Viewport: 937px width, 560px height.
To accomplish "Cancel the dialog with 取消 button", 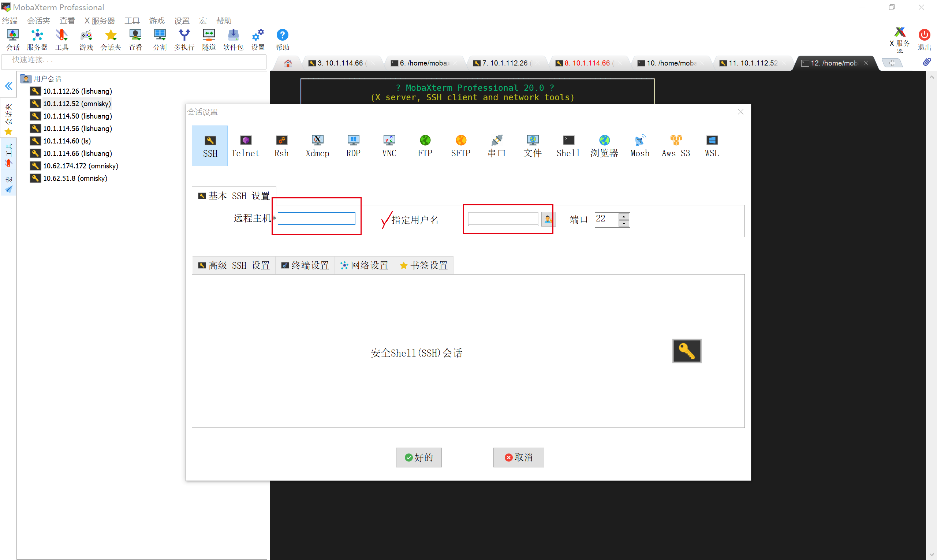I will (519, 458).
